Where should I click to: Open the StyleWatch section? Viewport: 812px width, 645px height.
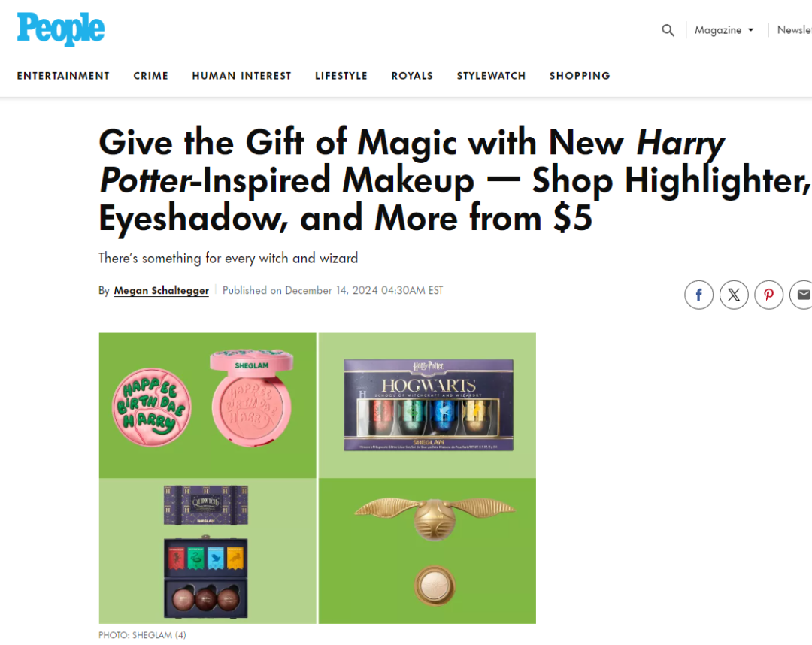[491, 76]
